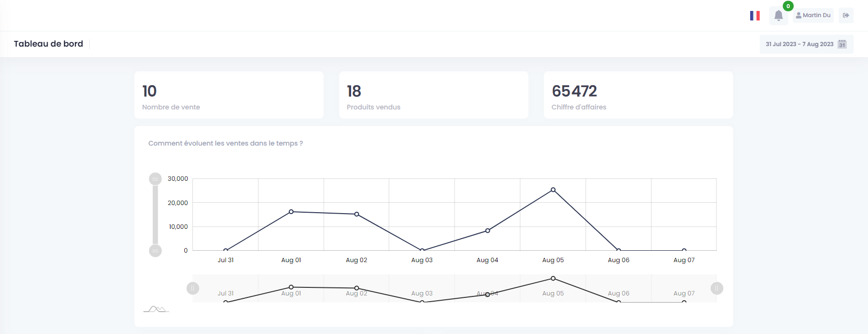The height and width of the screenshot is (334, 868).
Task: Click the left handle of timeline range
Action: [193, 288]
